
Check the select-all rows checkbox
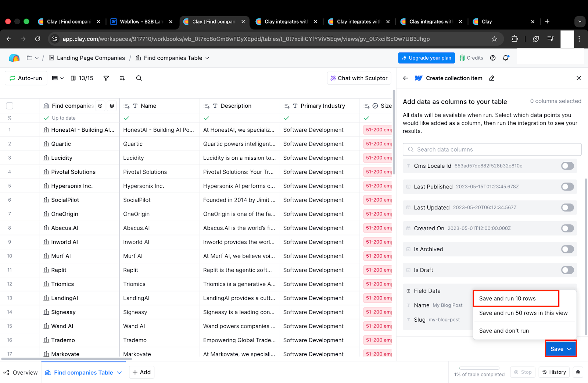[x=10, y=106]
